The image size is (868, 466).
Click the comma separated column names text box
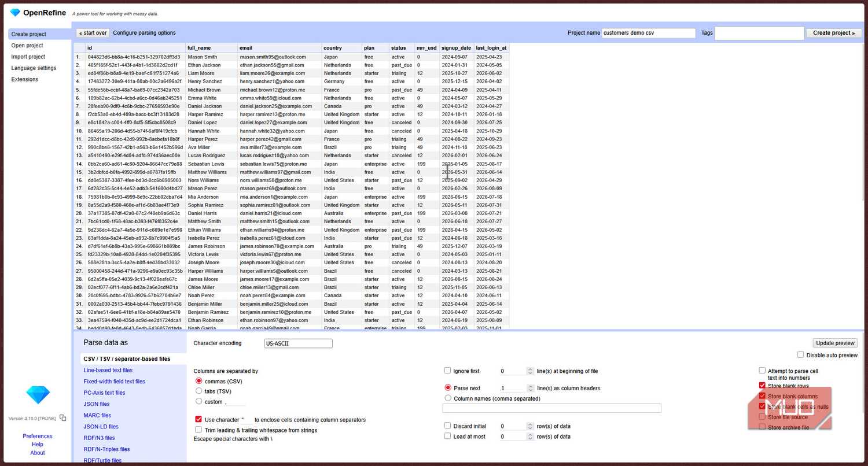[551, 408]
